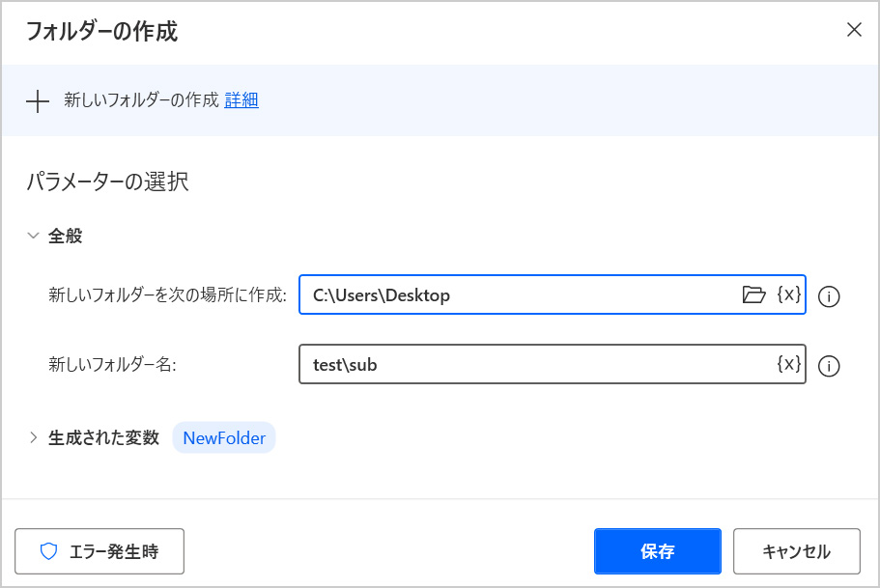The width and height of the screenshot is (880, 588).
Task: Open variable picker {x} in the C:\Users\Desktop field
Action: (x=788, y=295)
